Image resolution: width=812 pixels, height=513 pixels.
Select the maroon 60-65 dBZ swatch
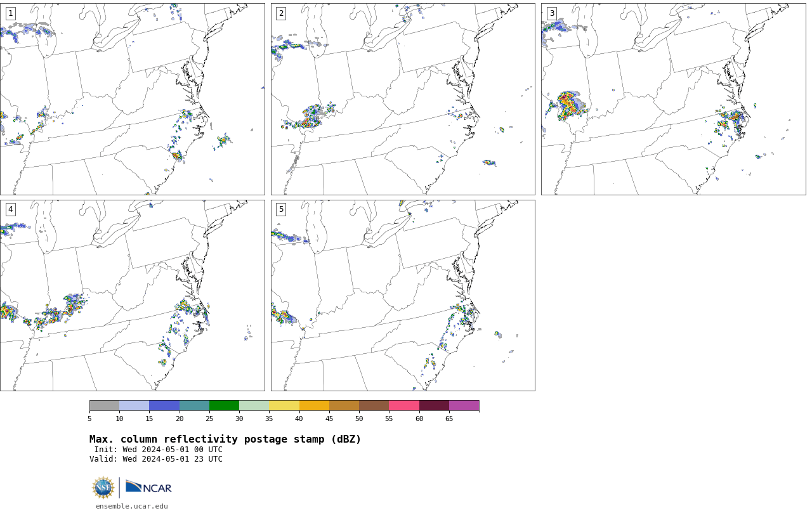coord(434,406)
